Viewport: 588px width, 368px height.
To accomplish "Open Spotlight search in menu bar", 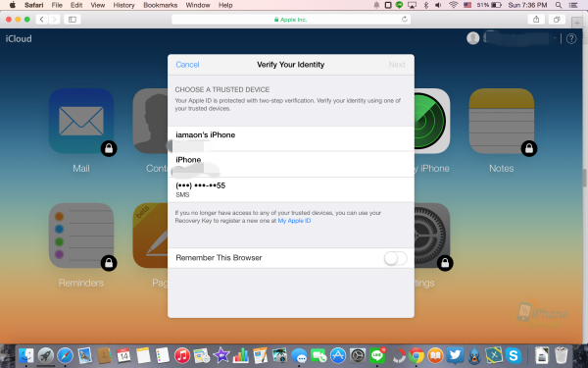I will [x=559, y=5].
